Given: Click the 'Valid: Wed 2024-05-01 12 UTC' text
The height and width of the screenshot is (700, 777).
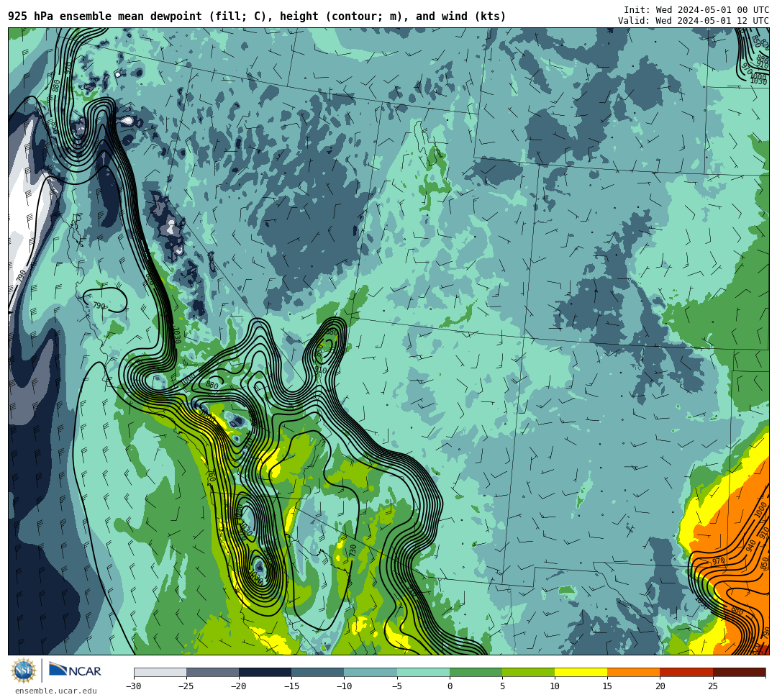Looking at the screenshot, I should point(694,21).
